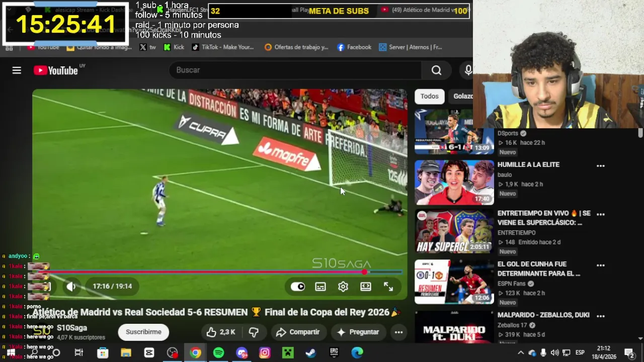
Task: Open the X tw bookmark
Action: (x=148, y=47)
